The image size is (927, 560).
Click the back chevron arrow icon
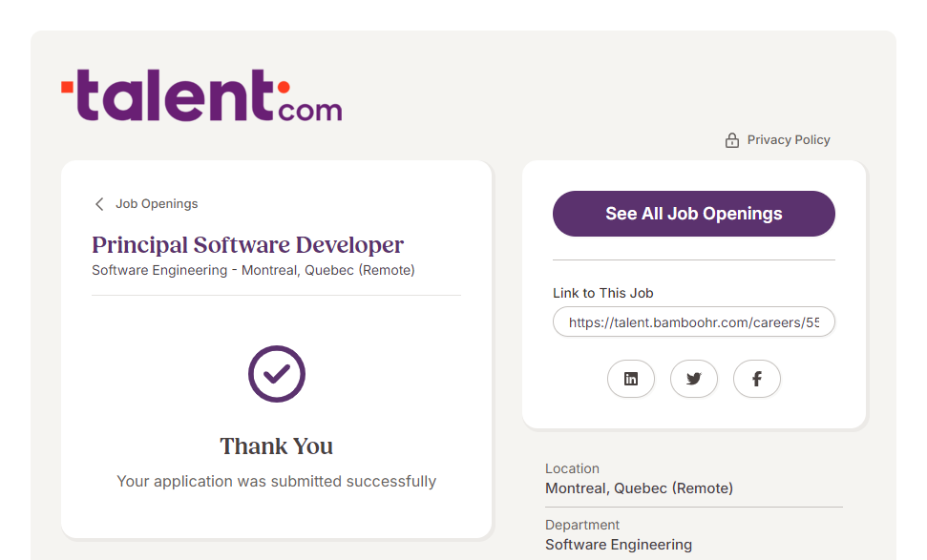tap(99, 204)
